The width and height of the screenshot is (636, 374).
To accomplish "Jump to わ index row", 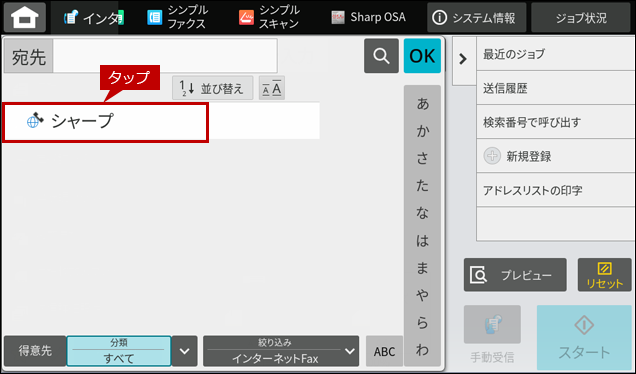I will [422, 349].
